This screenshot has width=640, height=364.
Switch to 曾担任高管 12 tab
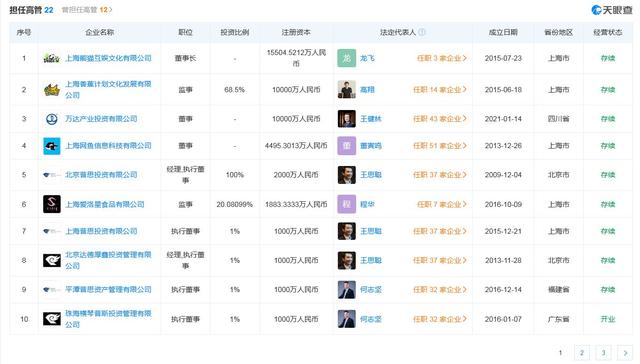point(87,10)
